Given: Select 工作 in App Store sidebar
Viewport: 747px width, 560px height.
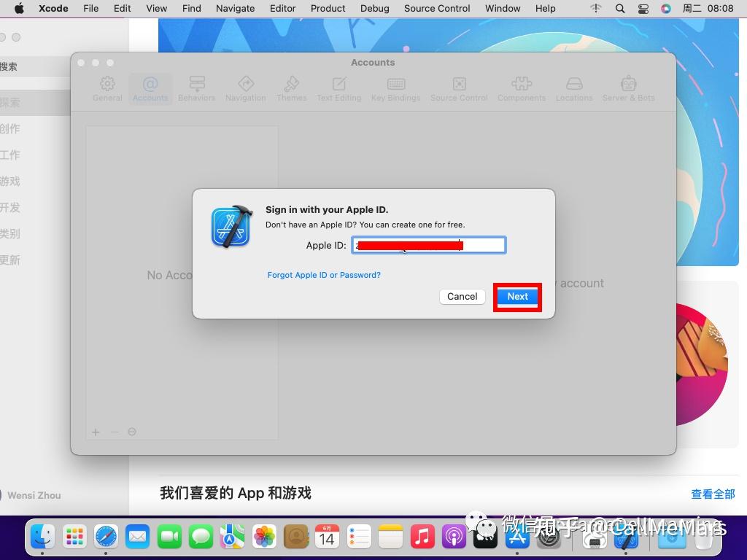Looking at the screenshot, I should point(9,155).
